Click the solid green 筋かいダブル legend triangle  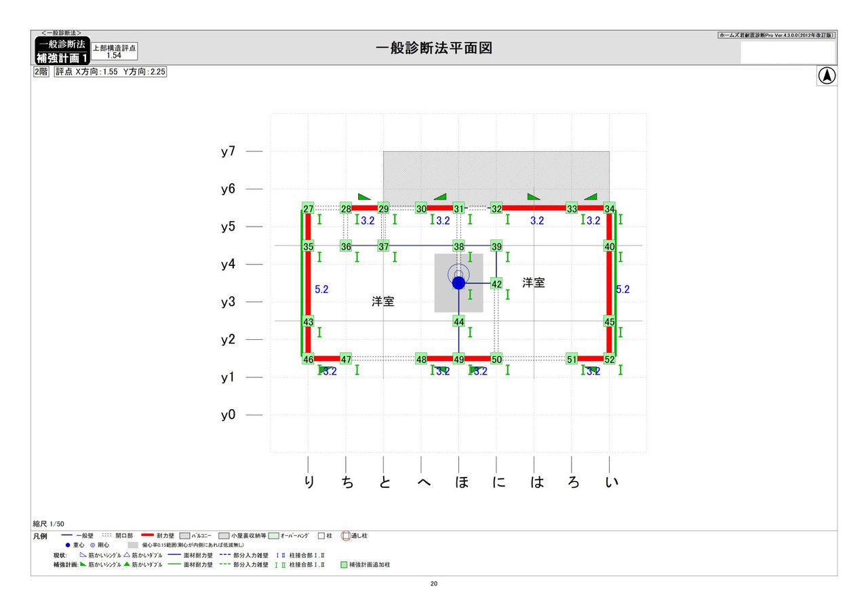tap(127, 564)
